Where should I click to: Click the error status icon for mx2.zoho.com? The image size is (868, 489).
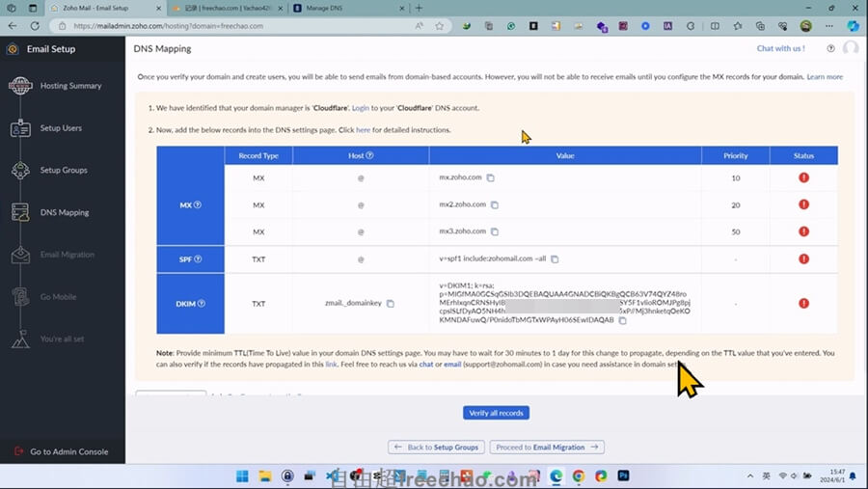[x=803, y=204]
